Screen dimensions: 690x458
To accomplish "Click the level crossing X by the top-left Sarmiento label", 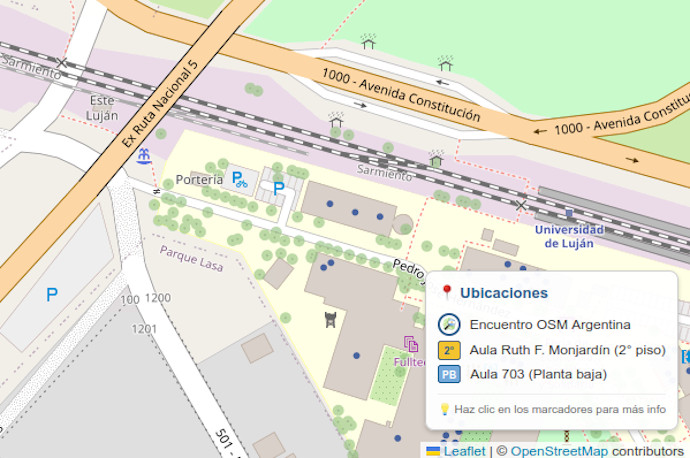I will [x=62, y=63].
